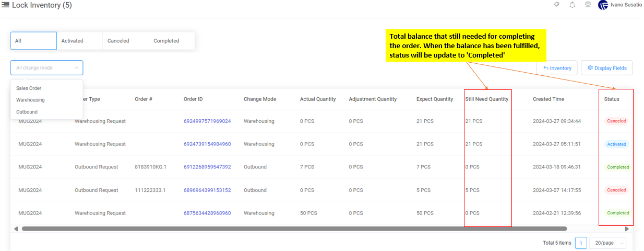This screenshot has width=644, height=251.
Task: Click the Completed status of 2024-02-21 row
Action: click(x=618, y=213)
